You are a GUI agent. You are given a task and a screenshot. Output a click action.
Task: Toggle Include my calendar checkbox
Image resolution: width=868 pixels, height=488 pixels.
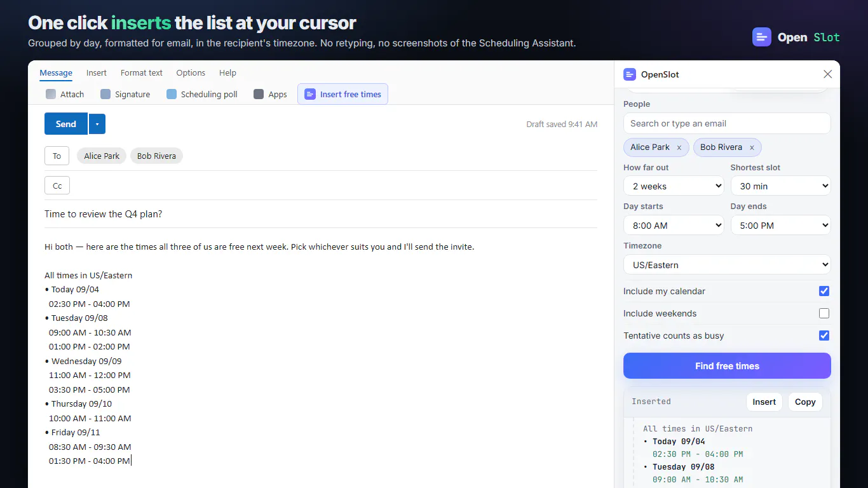pos(824,291)
